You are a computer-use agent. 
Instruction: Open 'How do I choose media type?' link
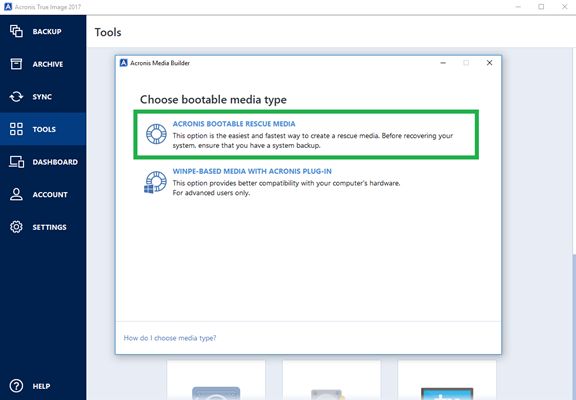(x=170, y=338)
